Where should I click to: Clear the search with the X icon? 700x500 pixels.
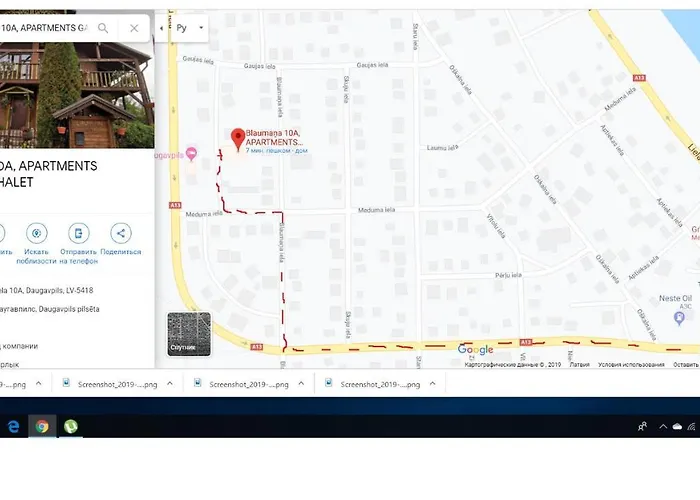pyautogui.click(x=134, y=28)
